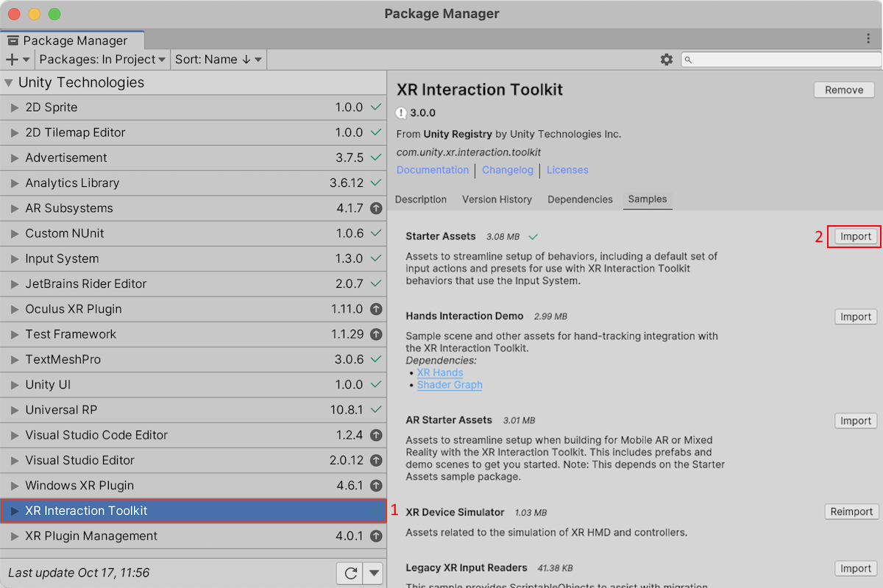883x588 pixels.
Task: Click the refresh package list icon
Action: click(x=350, y=573)
